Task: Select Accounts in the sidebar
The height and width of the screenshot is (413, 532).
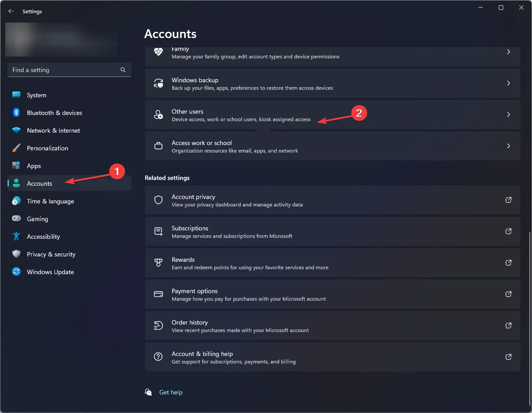Action: pyautogui.click(x=69, y=184)
